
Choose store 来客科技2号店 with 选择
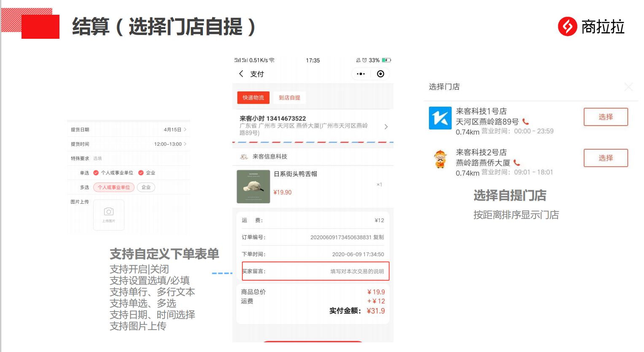(606, 158)
